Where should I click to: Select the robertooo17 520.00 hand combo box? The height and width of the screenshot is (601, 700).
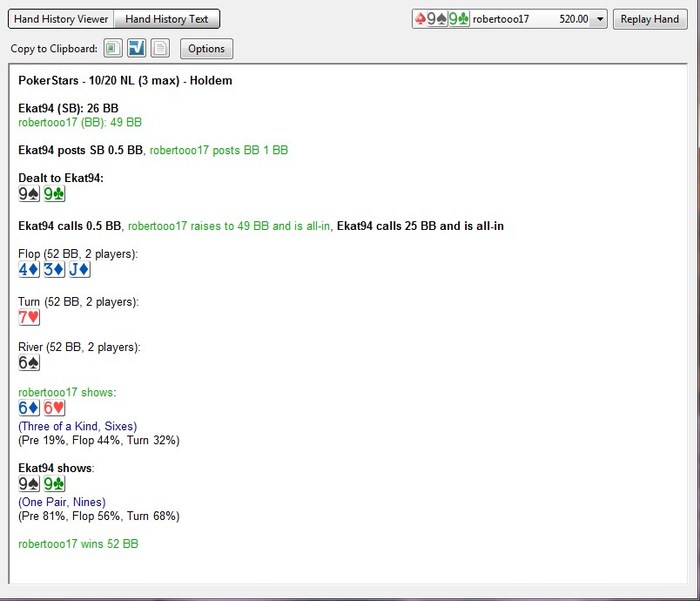coord(509,19)
